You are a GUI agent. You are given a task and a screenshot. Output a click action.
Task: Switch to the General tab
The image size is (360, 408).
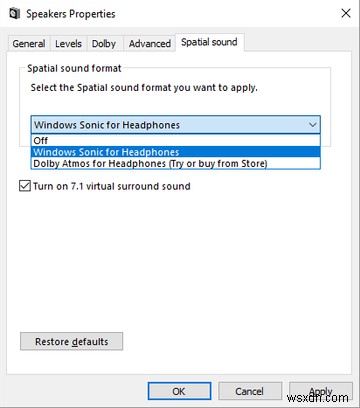pyautogui.click(x=29, y=44)
